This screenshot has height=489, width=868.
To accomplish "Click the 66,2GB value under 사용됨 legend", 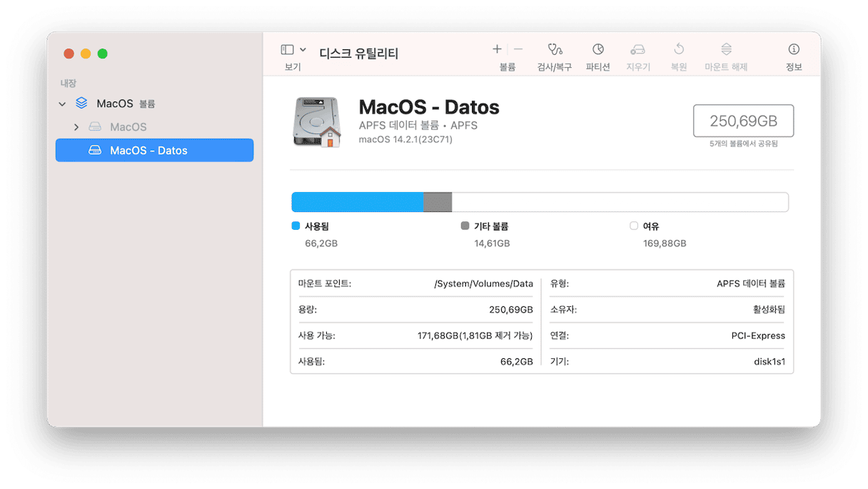I will pyautogui.click(x=321, y=243).
